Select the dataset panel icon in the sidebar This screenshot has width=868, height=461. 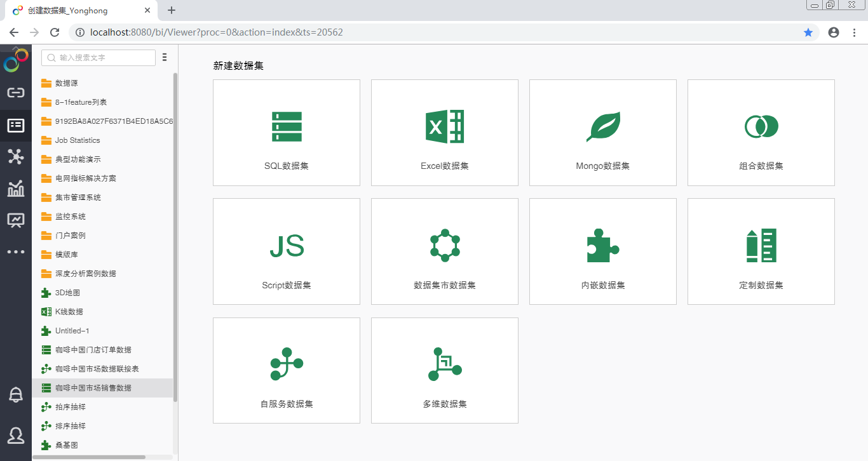coord(16,125)
